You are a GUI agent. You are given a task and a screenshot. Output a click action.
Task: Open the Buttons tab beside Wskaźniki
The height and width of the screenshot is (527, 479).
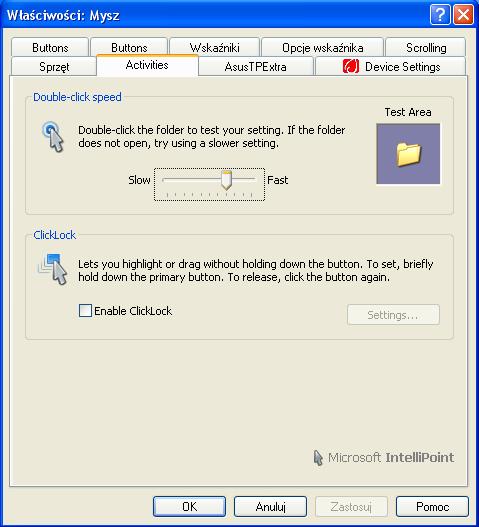129,47
